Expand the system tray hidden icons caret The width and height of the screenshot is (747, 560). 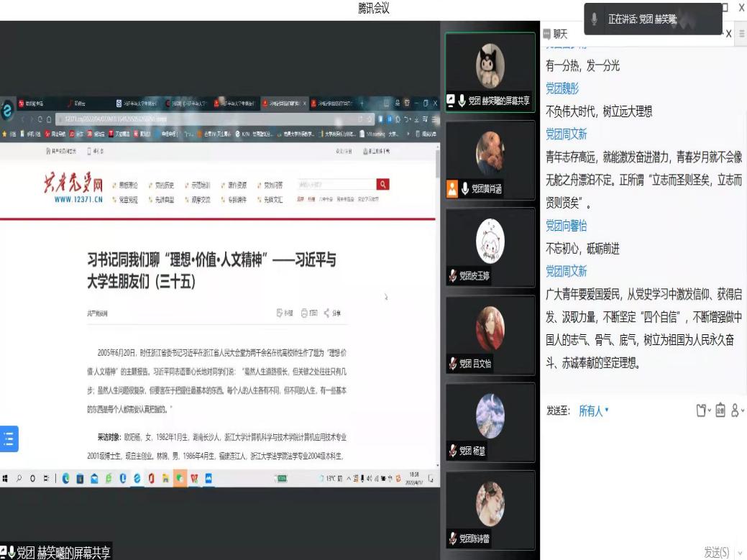pos(348,479)
